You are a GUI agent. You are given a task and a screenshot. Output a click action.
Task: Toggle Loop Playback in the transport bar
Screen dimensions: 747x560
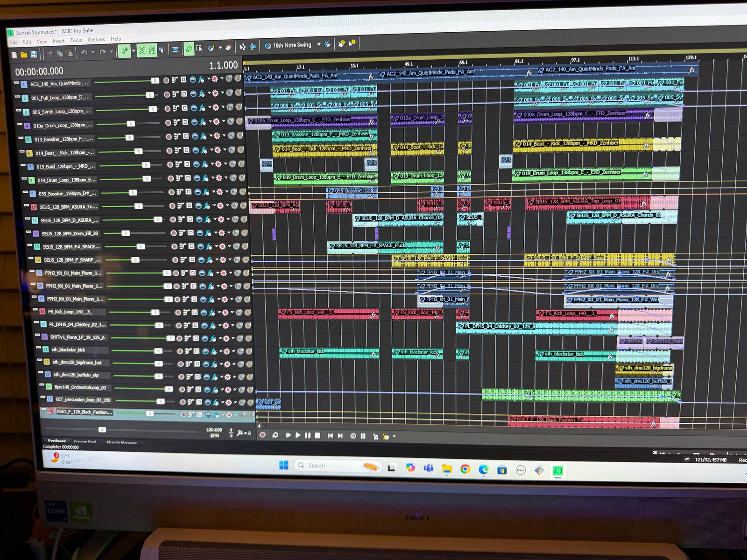(x=275, y=435)
